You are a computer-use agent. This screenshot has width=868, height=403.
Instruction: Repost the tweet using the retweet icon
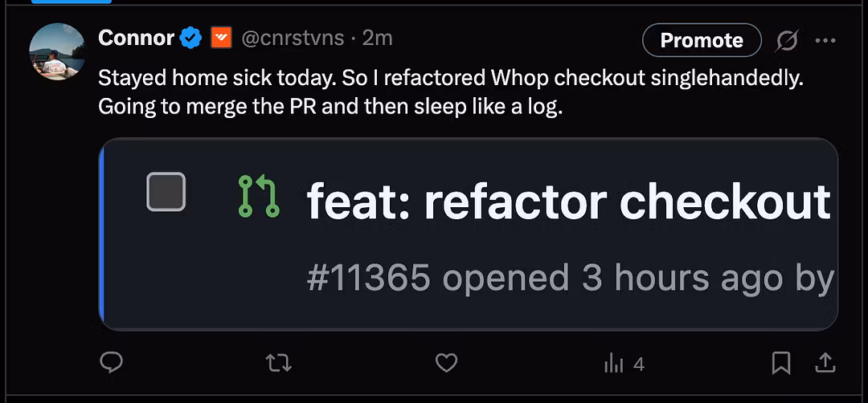point(278,364)
